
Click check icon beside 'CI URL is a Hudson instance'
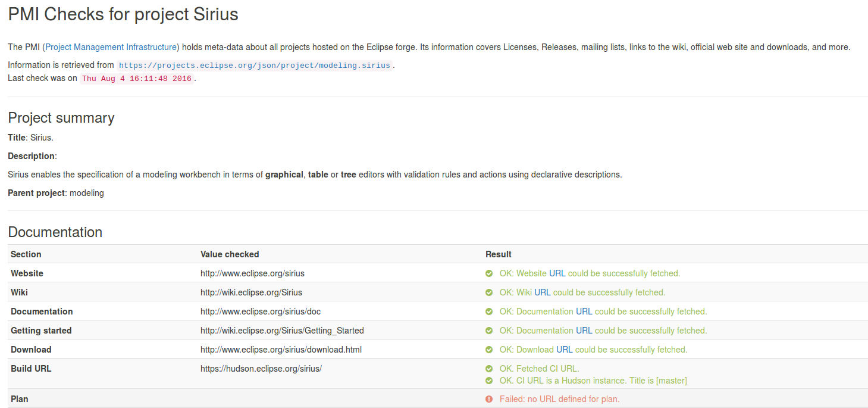[x=489, y=381]
